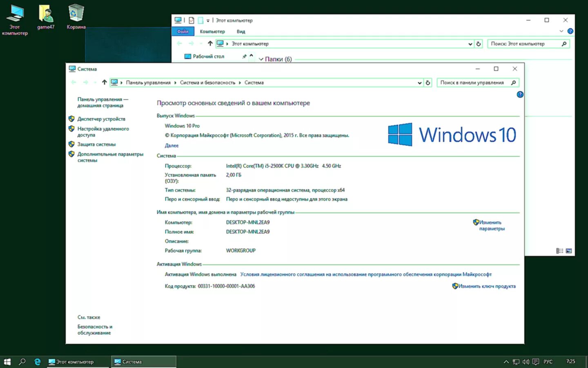Open the game47 user folder icon
The image size is (588, 368).
(x=46, y=17)
